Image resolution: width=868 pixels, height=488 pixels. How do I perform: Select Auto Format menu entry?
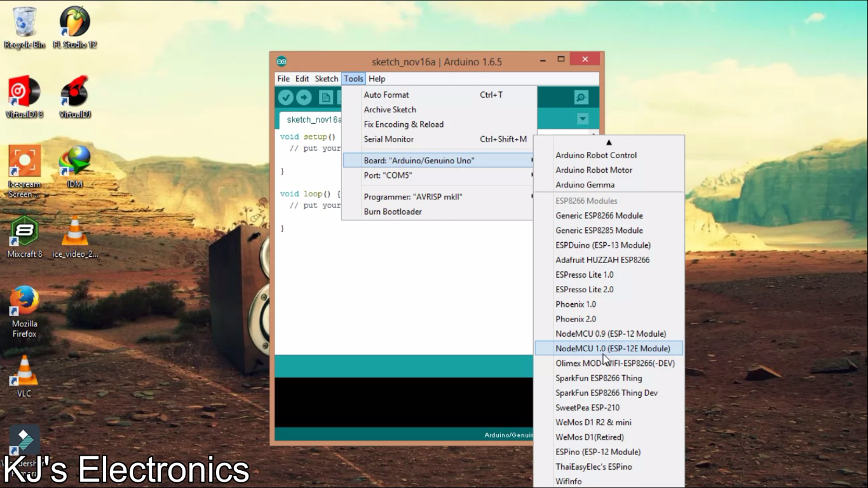click(x=439, y=95)
